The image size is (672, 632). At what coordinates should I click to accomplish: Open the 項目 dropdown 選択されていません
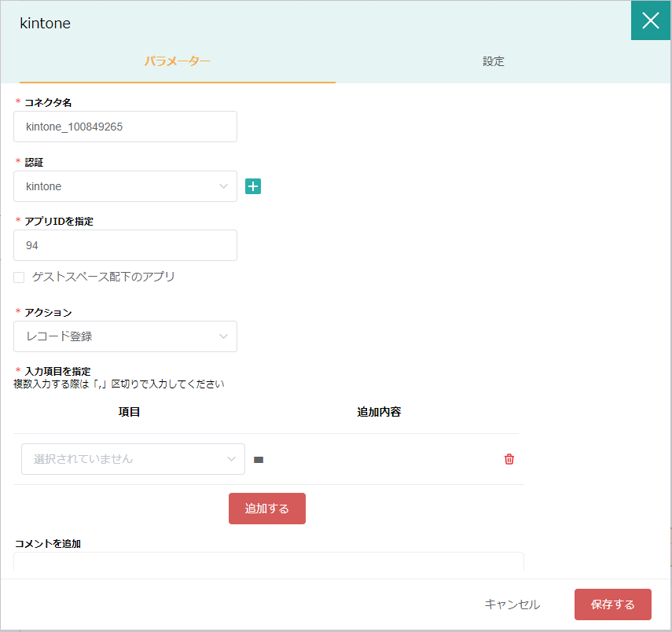click(134, 459)
